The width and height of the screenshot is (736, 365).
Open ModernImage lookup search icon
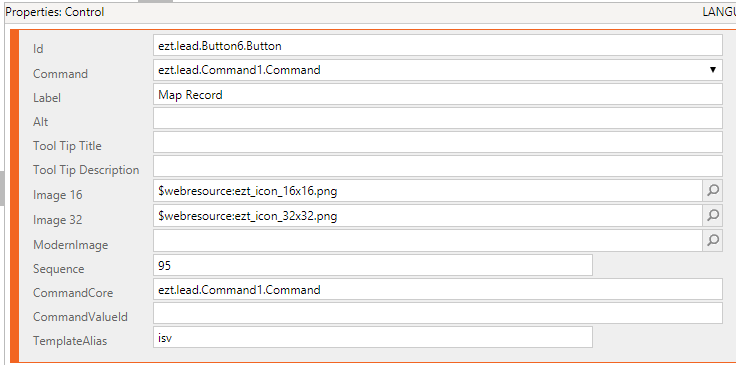[713, 240]
